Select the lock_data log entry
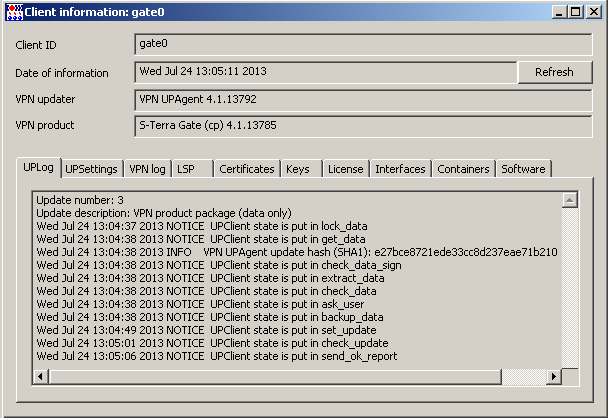Screen dimensions: 608x418 [x=202, y=226]
